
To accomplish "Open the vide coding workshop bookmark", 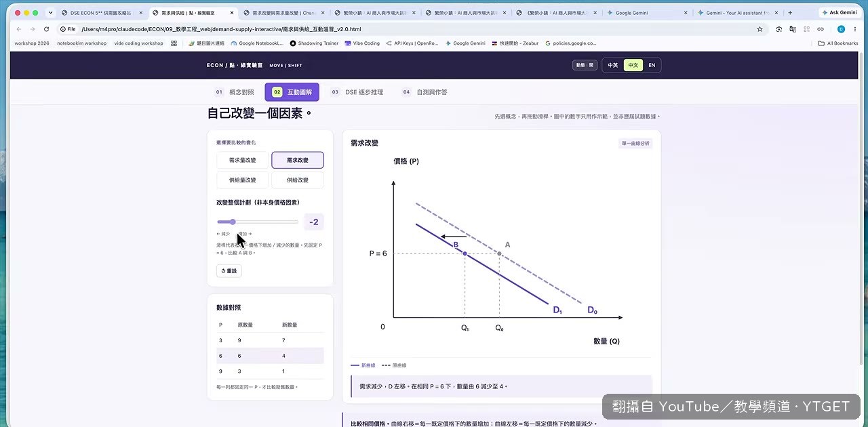I will (x=138, y=43).
